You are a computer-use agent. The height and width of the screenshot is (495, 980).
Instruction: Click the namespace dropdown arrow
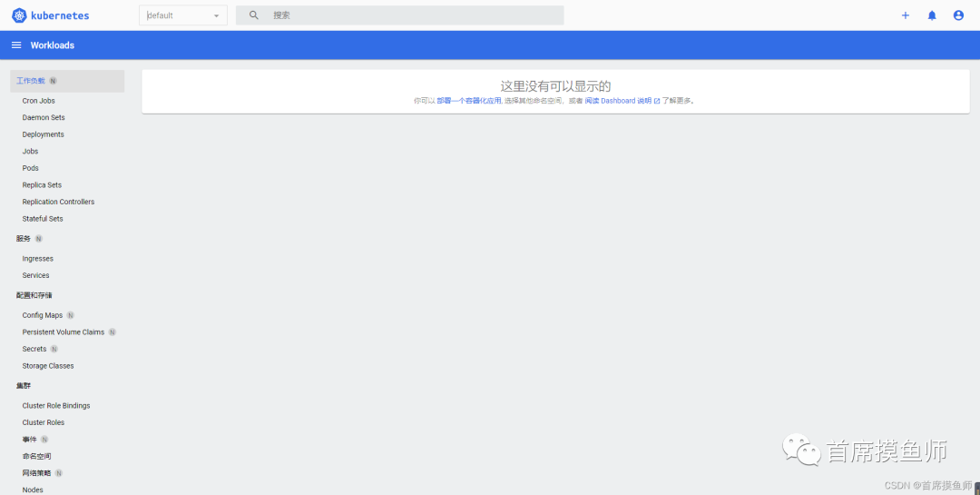tap(216, 16)
